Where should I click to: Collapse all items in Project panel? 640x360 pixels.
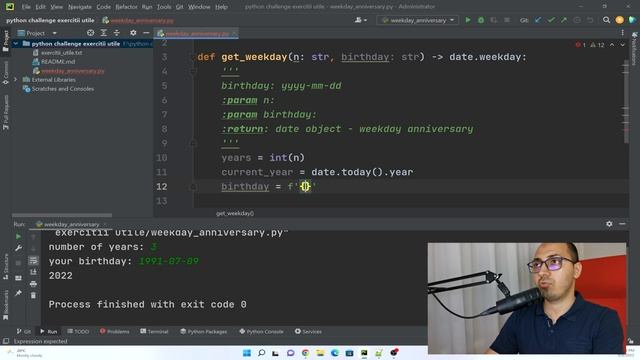click(117, 33)
